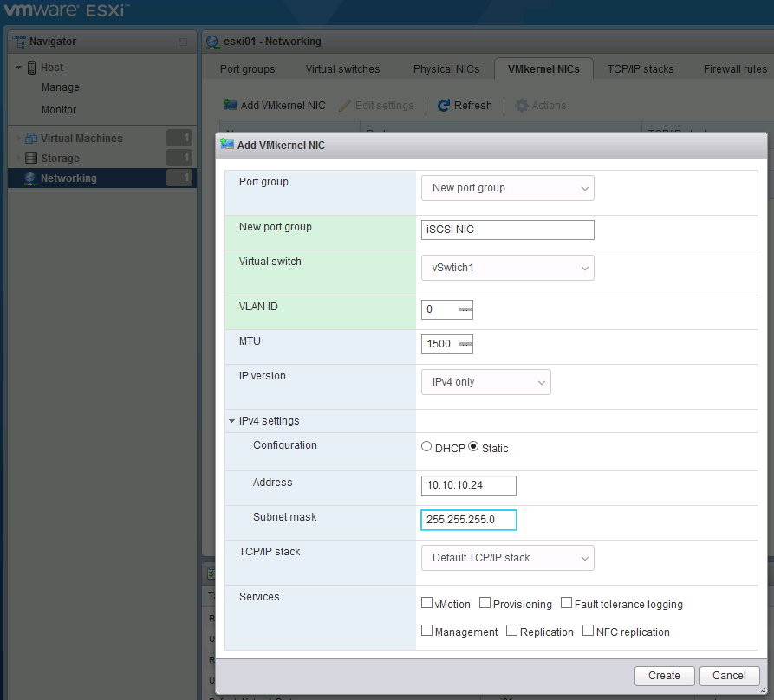Collapse the Host tree node arrow
This screenshot has height=700, width=774.
19,68
